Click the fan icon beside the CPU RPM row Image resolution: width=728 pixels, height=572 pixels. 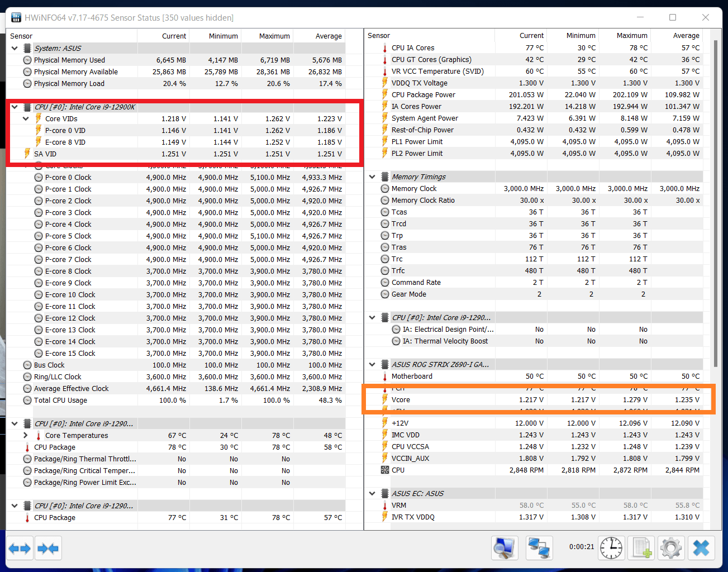[x=385, y=470]
